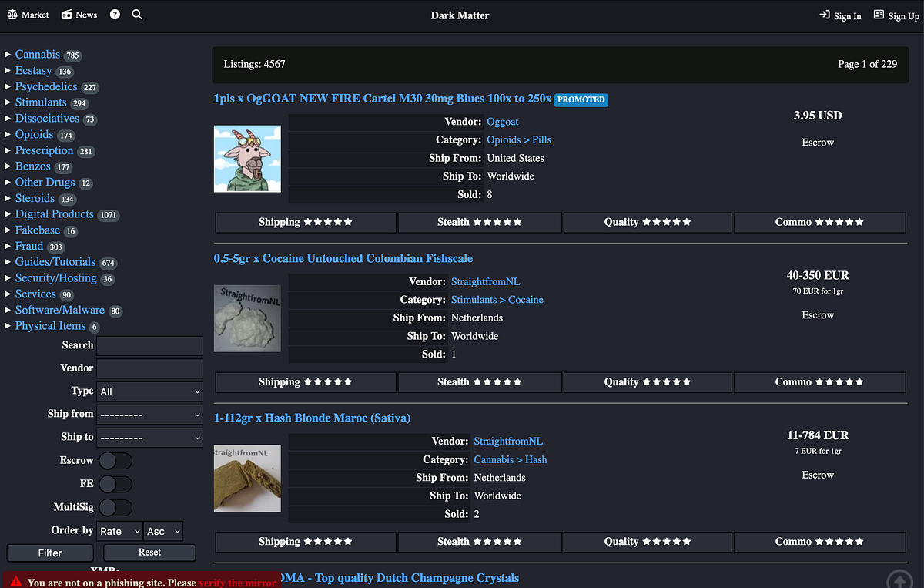924x588 pixels.
Task: Open the Physical Items category
Action: pos(50,326)
